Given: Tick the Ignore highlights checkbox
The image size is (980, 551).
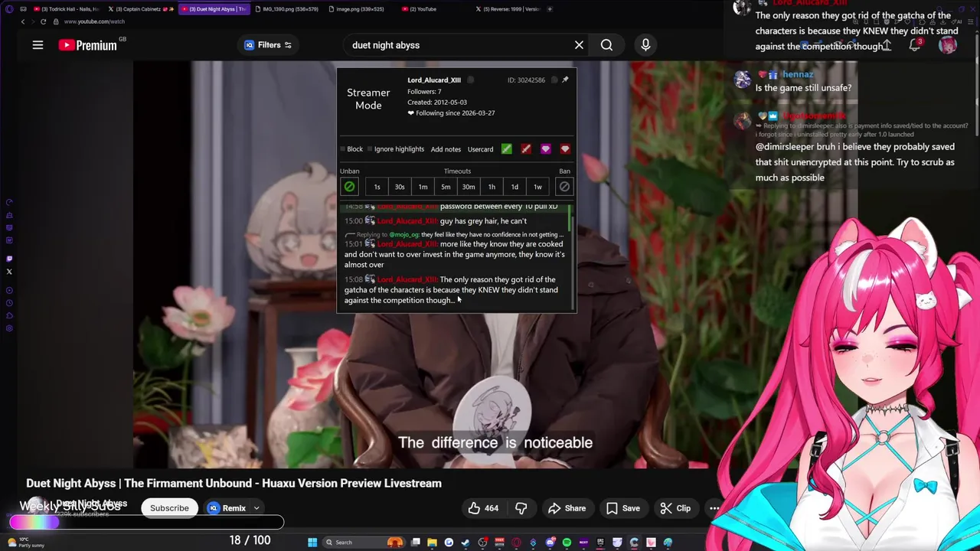Looking at the screenshot, I should 370,149.
